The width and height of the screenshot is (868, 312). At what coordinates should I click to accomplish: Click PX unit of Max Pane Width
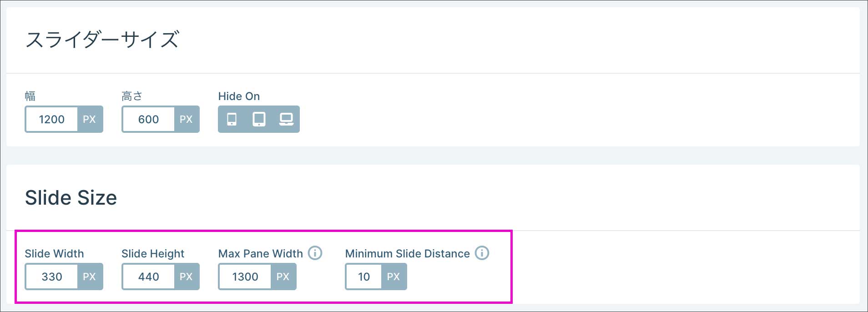pyautogui.click(x=283, y=277)
